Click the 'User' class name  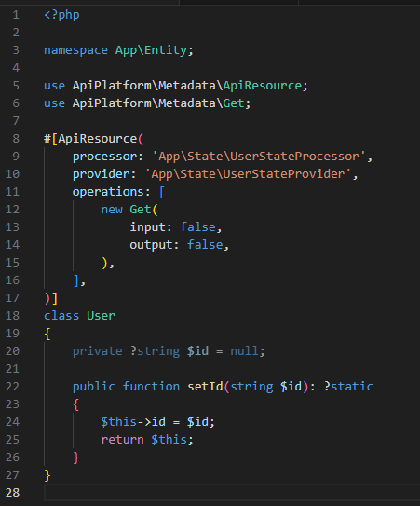[x=101, y=316]
